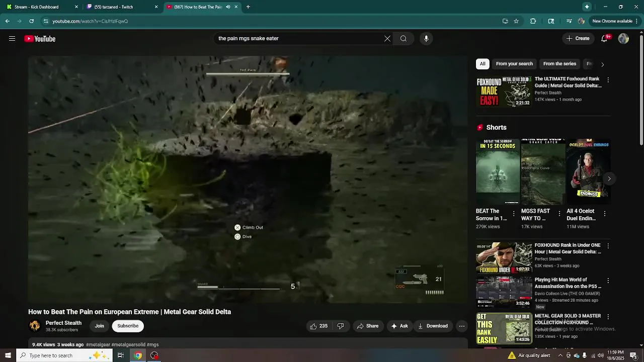Subscribe to Perfect Stealth
The height and width of the screenshot is (362, 644).
(128, 326)
